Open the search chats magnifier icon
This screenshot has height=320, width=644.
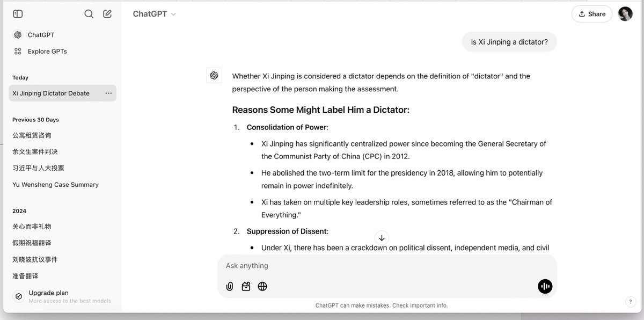point(89,14)
